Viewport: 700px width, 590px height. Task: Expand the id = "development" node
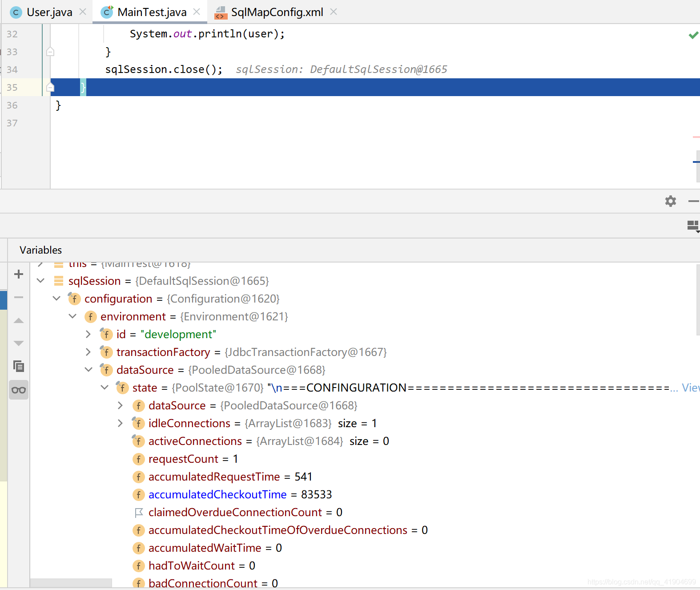pos(88,334)
